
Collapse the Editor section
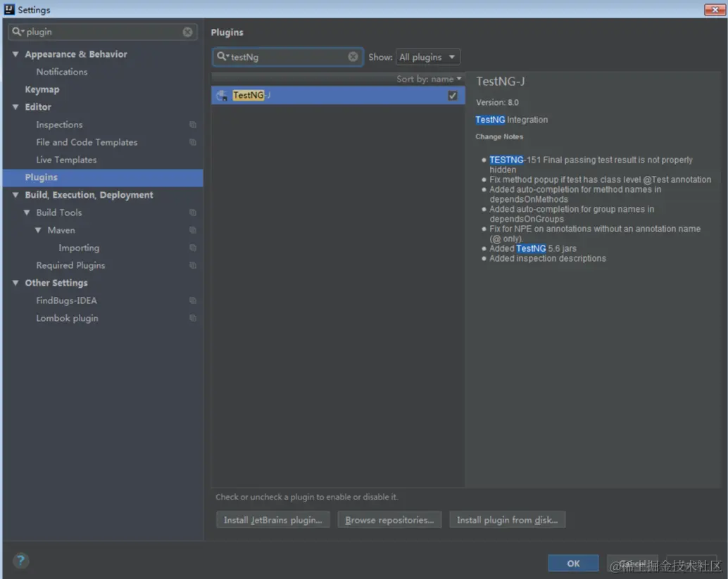[15, 107]
